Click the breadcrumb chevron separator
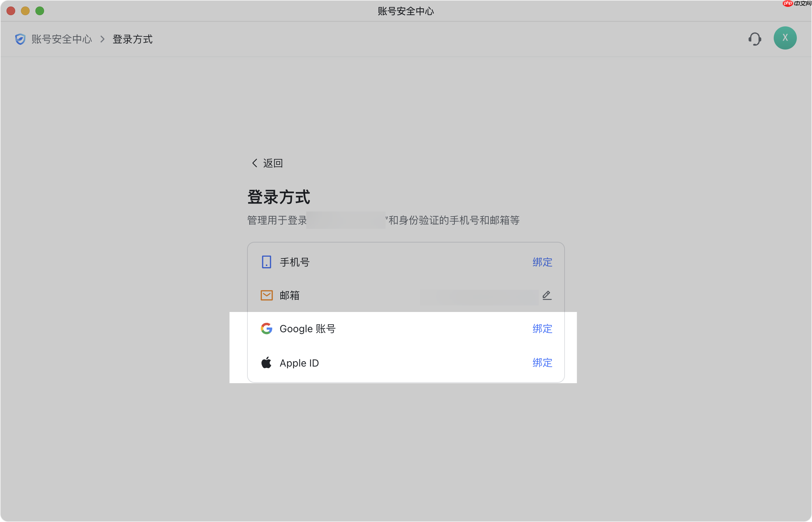 coord(103,39)
